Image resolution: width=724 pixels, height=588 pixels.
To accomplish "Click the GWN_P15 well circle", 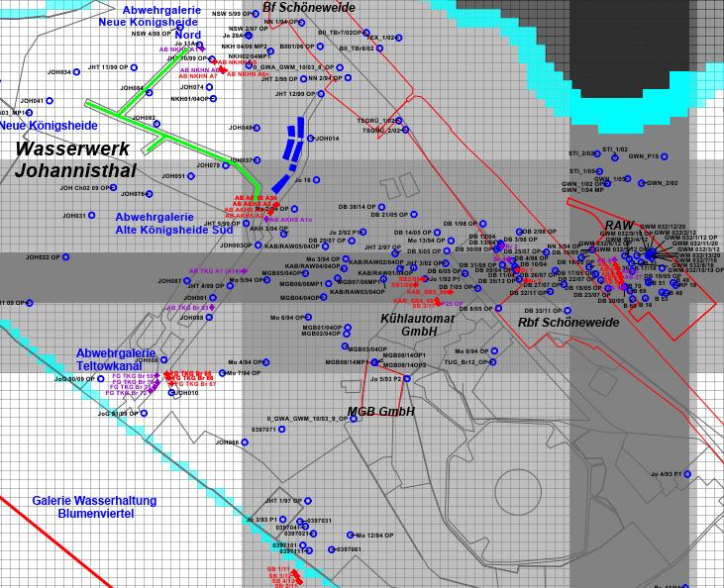I will (x=664, y=156).
